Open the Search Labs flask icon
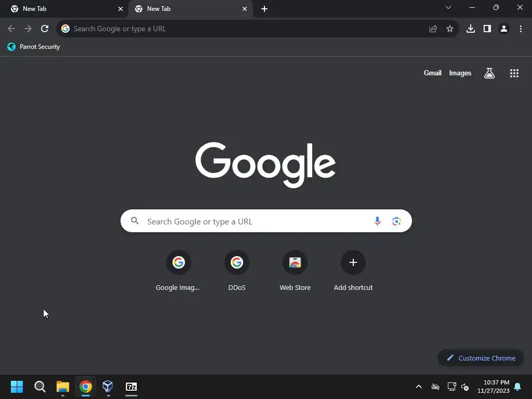 point(489,73)
